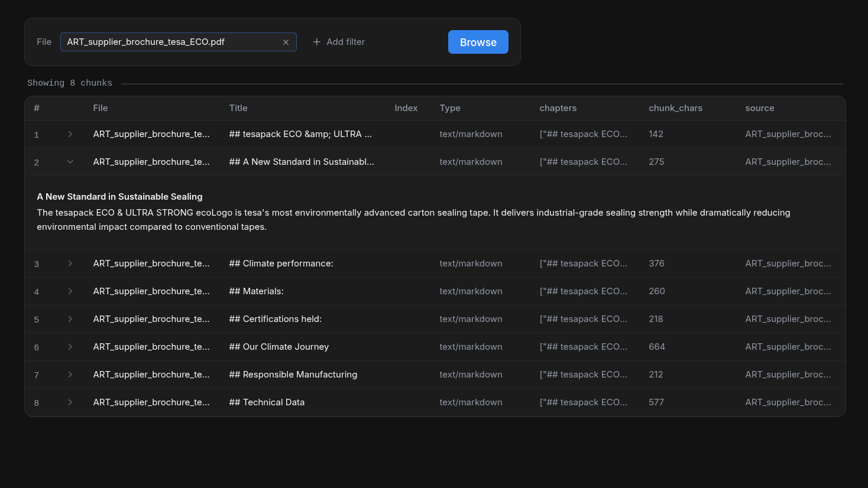Click the File cell in the Technical Data row
The height and width of the screenshot is (488, 868).
tap(151, 402)
